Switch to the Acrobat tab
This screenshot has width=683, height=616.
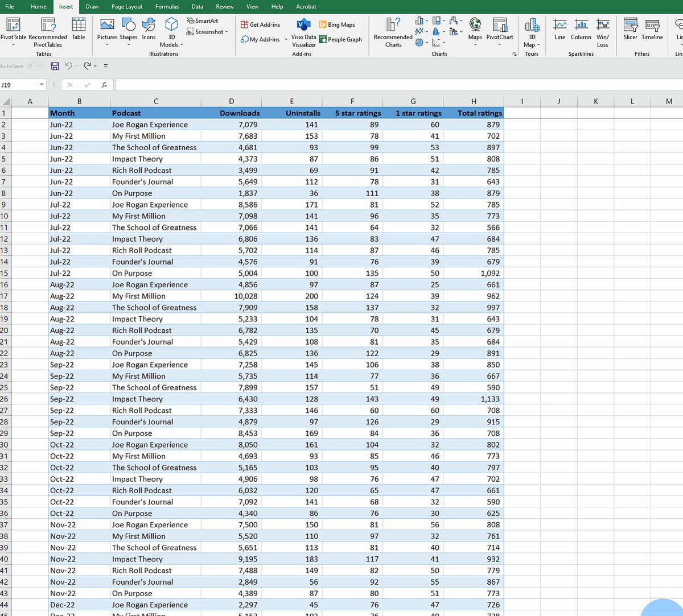(306, 7)
